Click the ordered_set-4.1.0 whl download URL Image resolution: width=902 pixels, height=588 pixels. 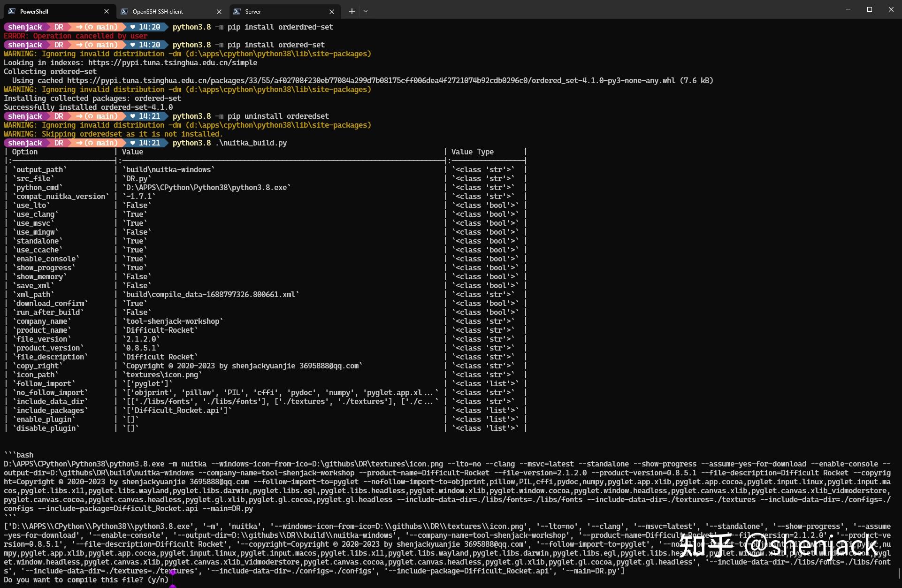click(371, 81)
